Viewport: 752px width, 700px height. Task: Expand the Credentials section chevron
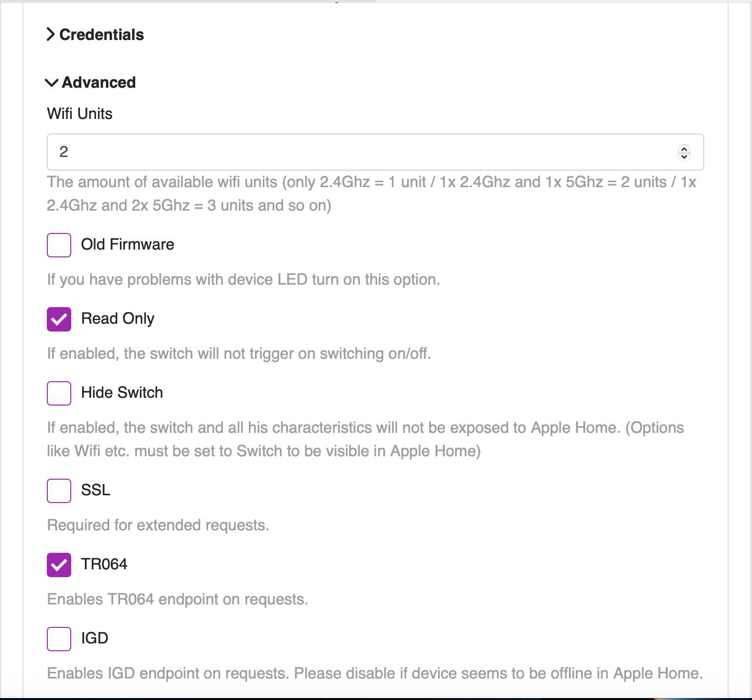pyautogui.click(x=50, y=35)
